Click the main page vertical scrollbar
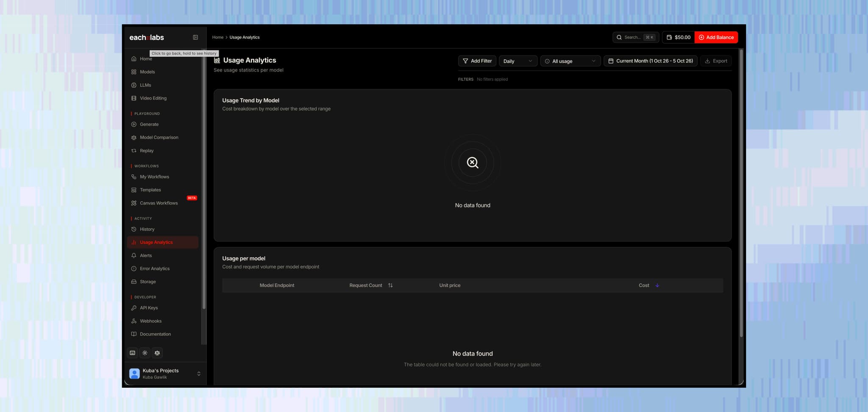Viewport: 868px width, 412px height. click(x=741, y=194)
